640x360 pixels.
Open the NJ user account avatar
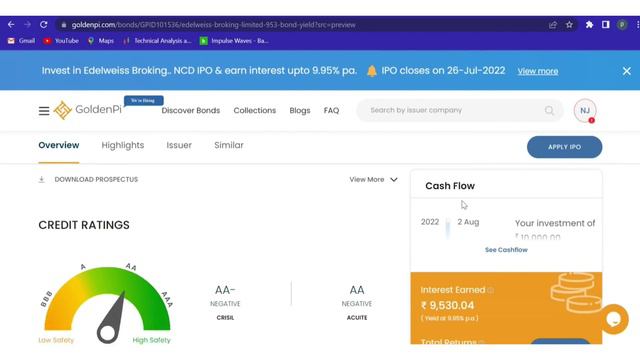585,111
